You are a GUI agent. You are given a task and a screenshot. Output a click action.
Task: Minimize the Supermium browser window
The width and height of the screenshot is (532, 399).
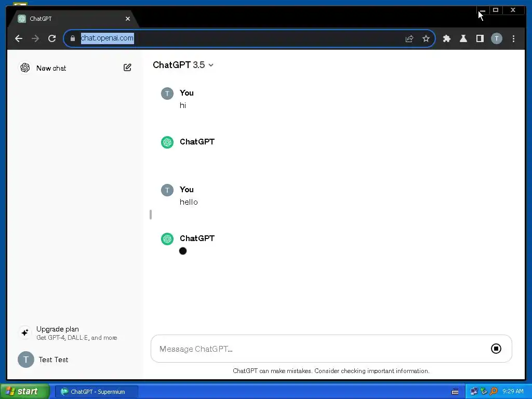point(482,10)
